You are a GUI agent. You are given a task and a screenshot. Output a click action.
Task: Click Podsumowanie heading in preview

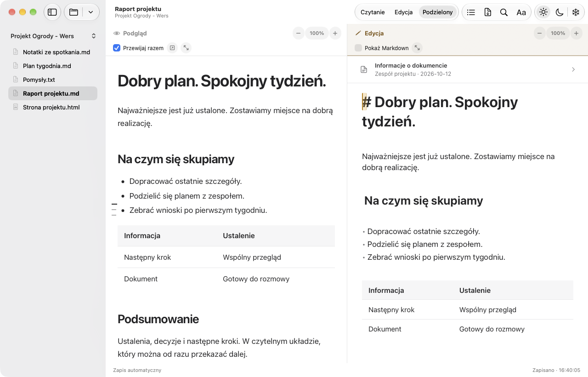point(158,319)
